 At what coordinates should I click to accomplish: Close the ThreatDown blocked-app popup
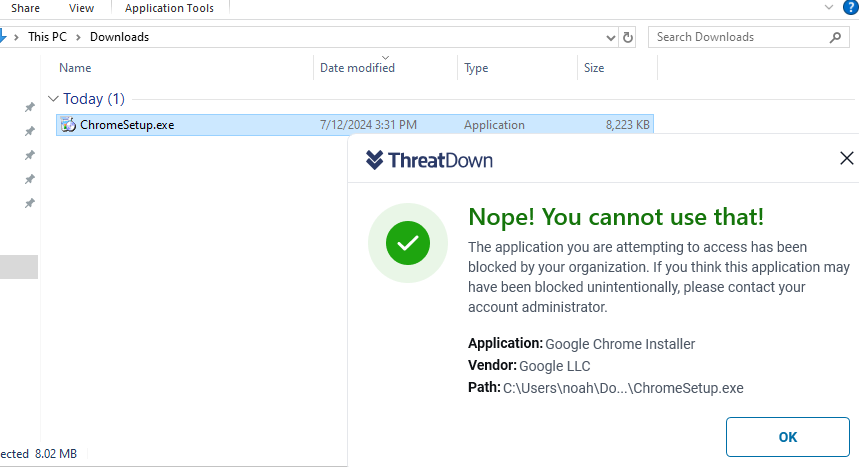pyautogui.click(x=846, y=158)
